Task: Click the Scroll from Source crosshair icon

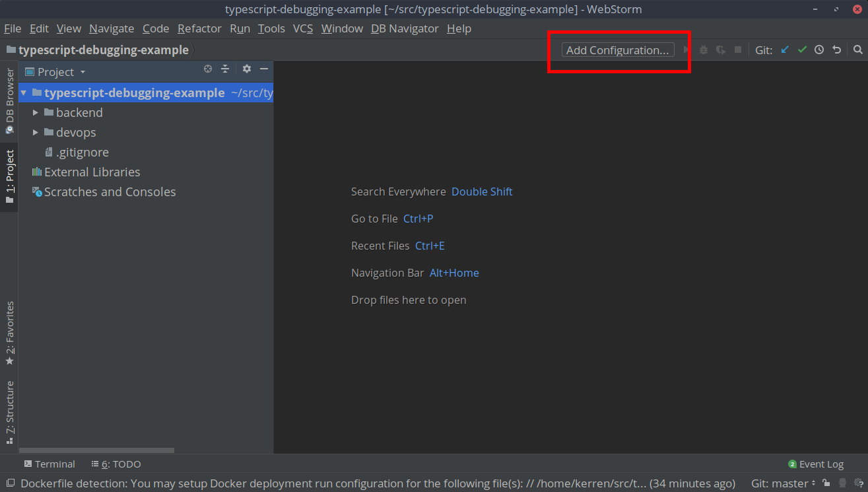Action: (208, 69)
